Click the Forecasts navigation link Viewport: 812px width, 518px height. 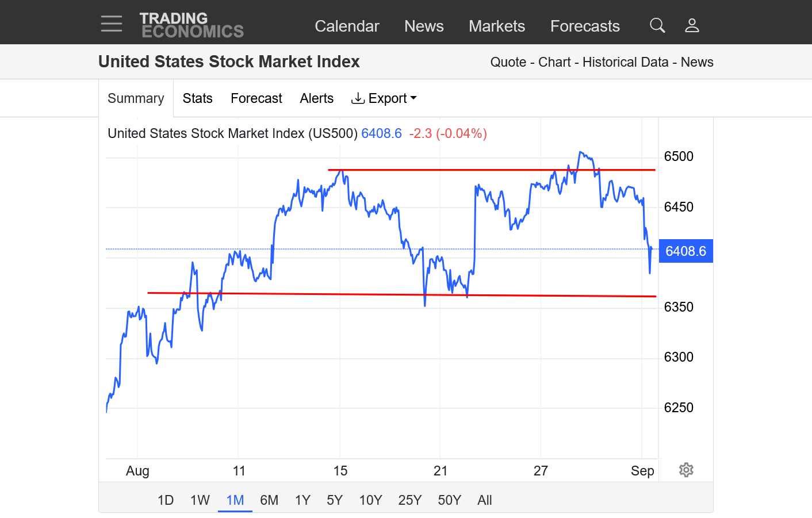tap(585, 26)
